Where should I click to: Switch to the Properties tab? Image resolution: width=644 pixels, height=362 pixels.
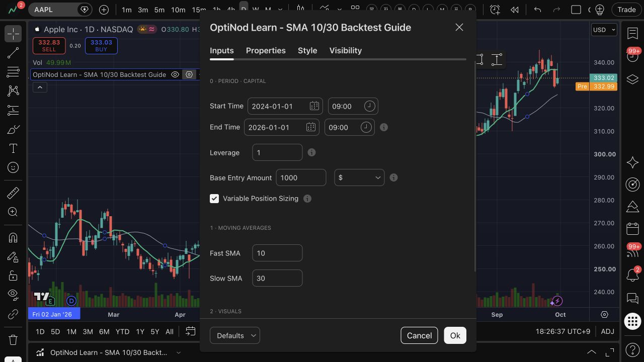[266, 50]
